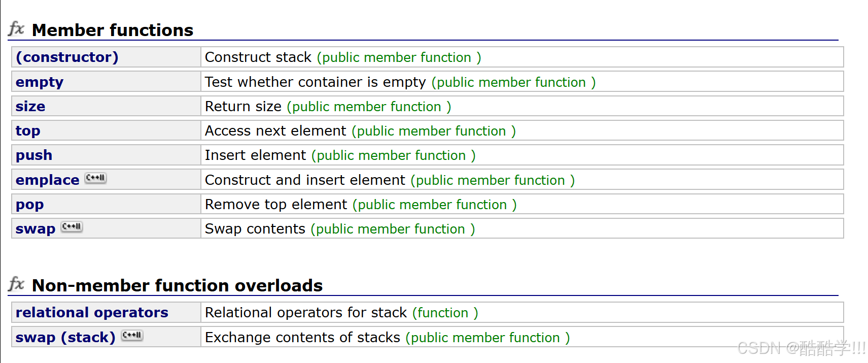The width and height of the screenshot is (868, 363).
Task: Click the C++11 badge next to emplace
Action: coord(95,178)
